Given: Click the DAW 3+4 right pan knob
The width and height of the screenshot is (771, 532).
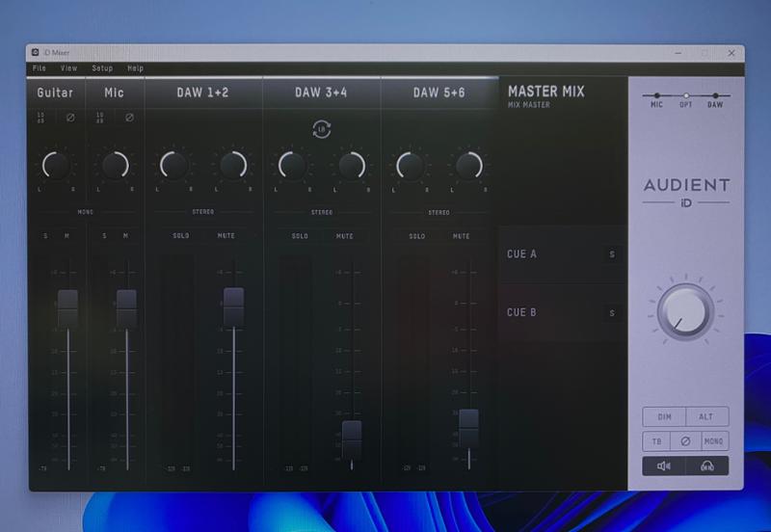Looking at the screenshot, I should (x=351, y=165).
